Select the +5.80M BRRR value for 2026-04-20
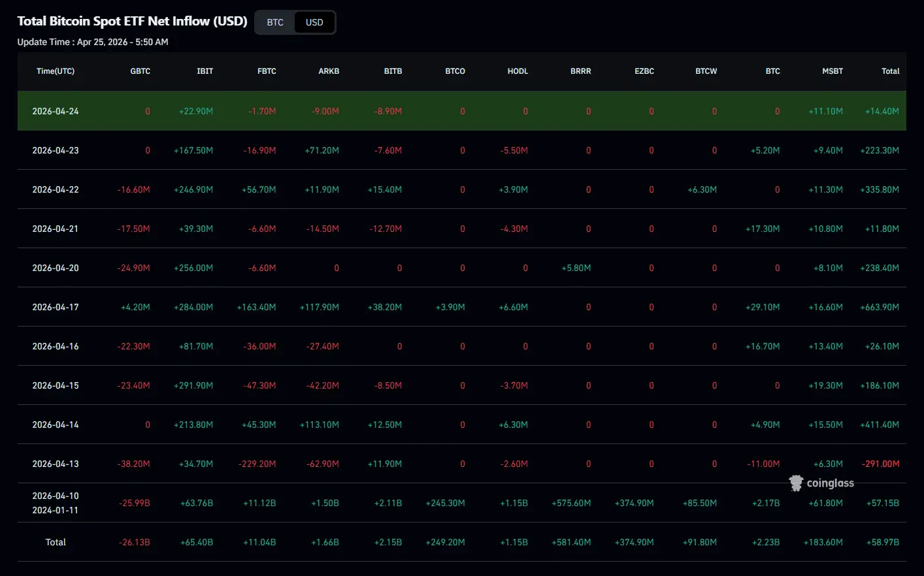924x576 pixels. tap(576, 268)
